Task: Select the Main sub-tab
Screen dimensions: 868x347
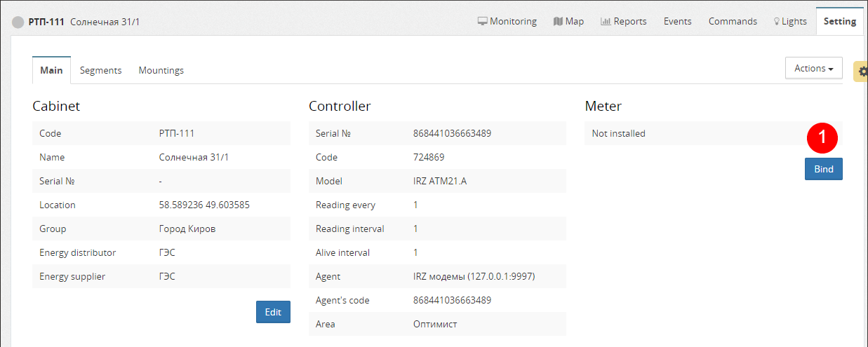Action: [x=51, y=70]
